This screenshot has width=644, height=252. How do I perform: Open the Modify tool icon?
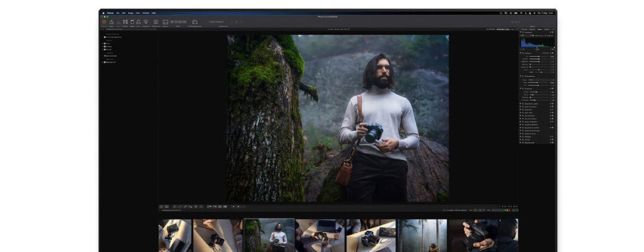[x=125, y=22]
